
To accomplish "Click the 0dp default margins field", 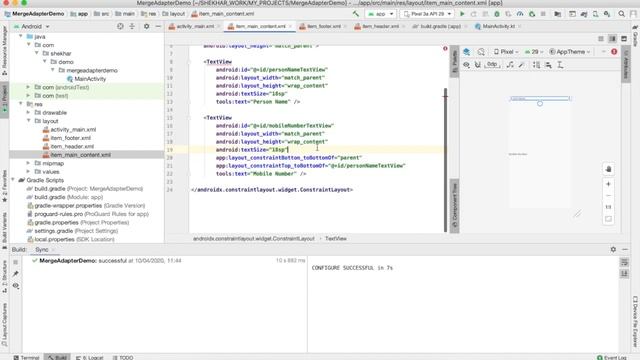I will point(492,65).
